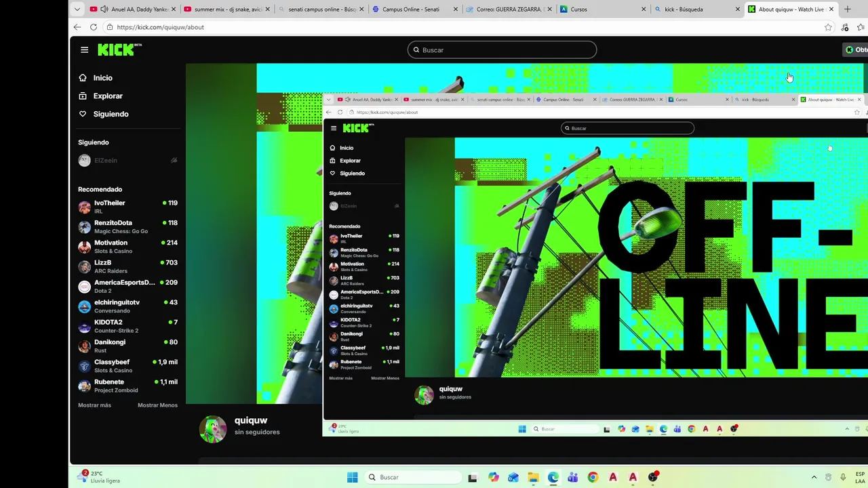Open Classybeef channel in main sidebar
Image resolution: width=868 pixels, height=488 pixels.
tap(127, 366)
